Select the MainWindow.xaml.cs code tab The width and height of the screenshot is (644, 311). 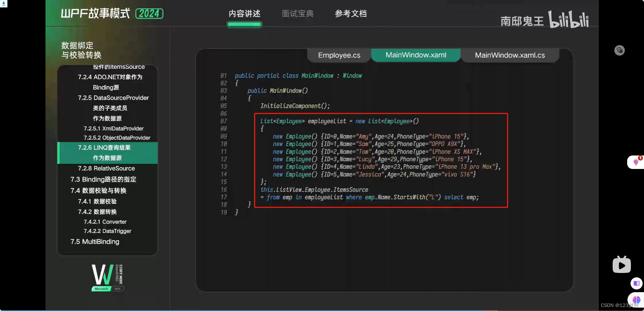point(510,55)
